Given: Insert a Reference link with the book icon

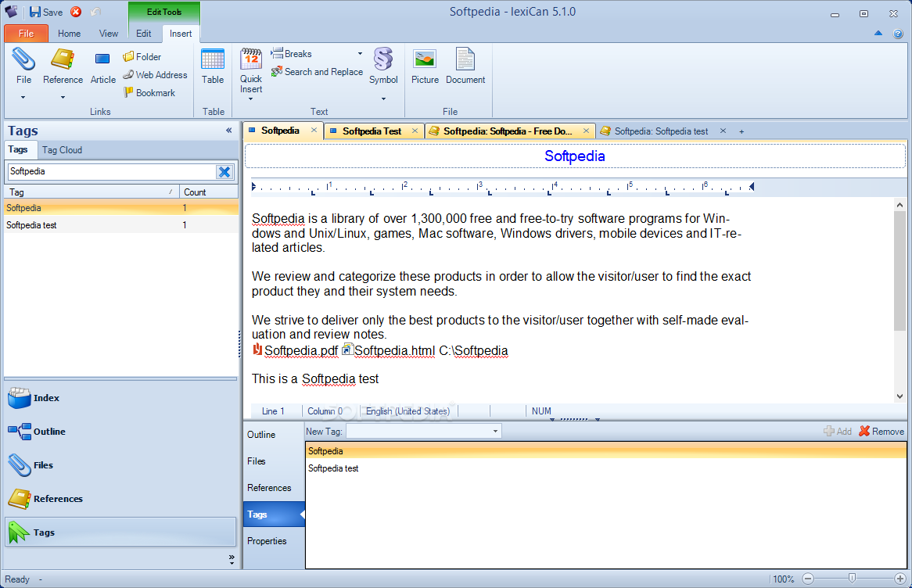Looking at the screenshot, I should pos(63,67).
